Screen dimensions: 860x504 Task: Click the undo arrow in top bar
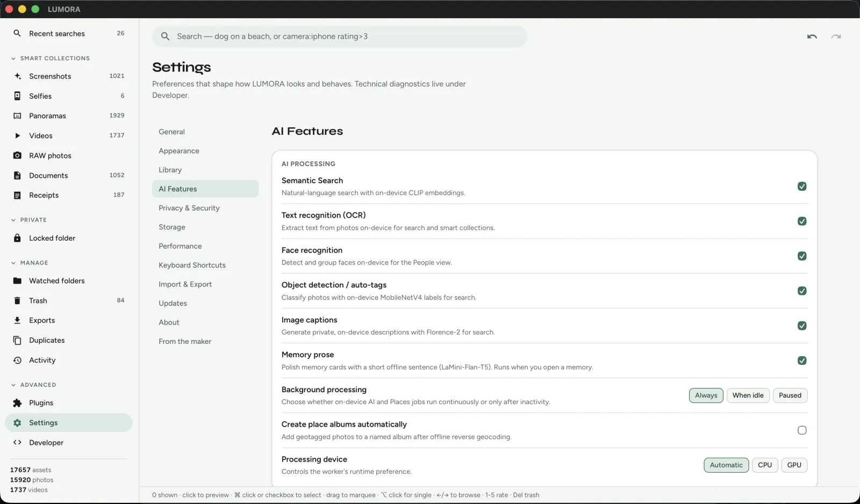(812, 37)
